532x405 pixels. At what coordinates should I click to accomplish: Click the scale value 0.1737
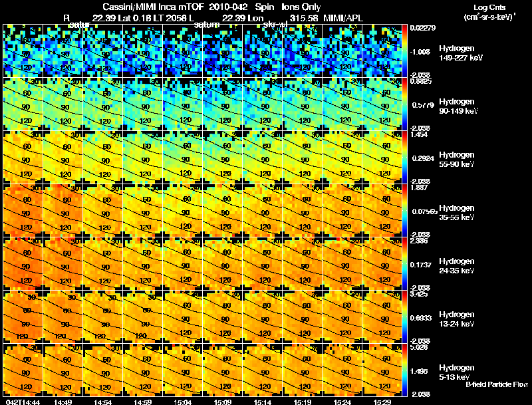coord(421,265)
